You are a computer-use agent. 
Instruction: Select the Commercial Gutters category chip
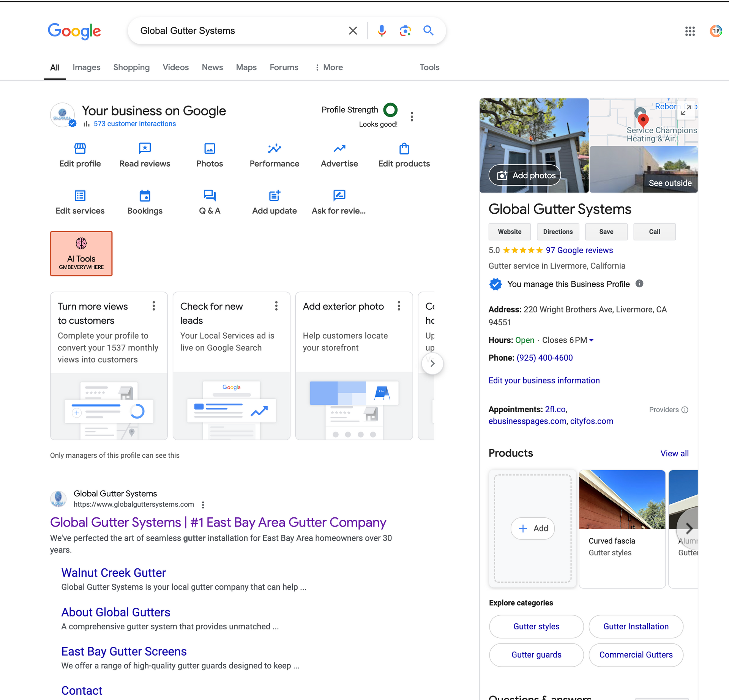(636, 654)
